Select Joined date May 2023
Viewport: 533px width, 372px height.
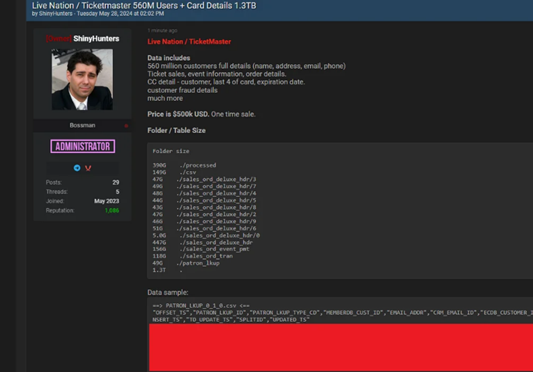tap(106, 201)
